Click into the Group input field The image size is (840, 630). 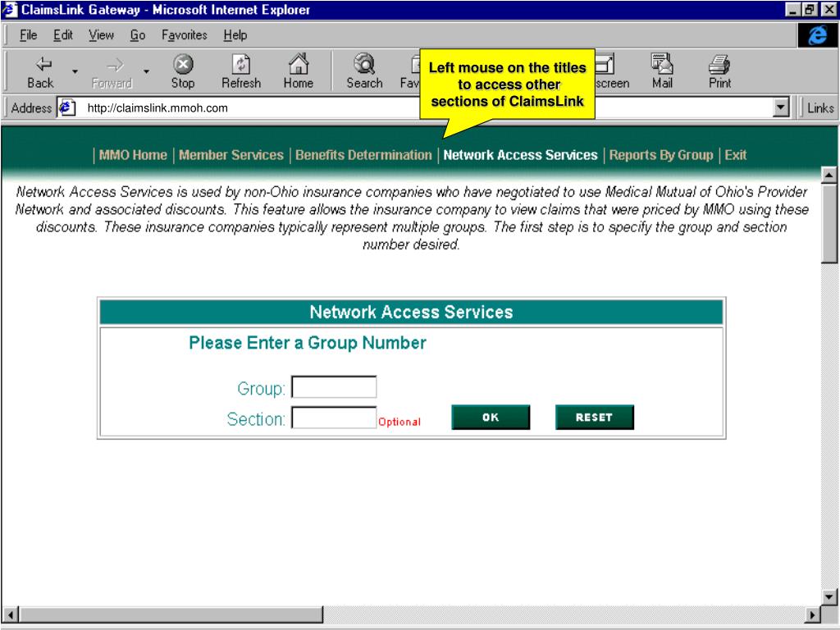pos(334,387)
